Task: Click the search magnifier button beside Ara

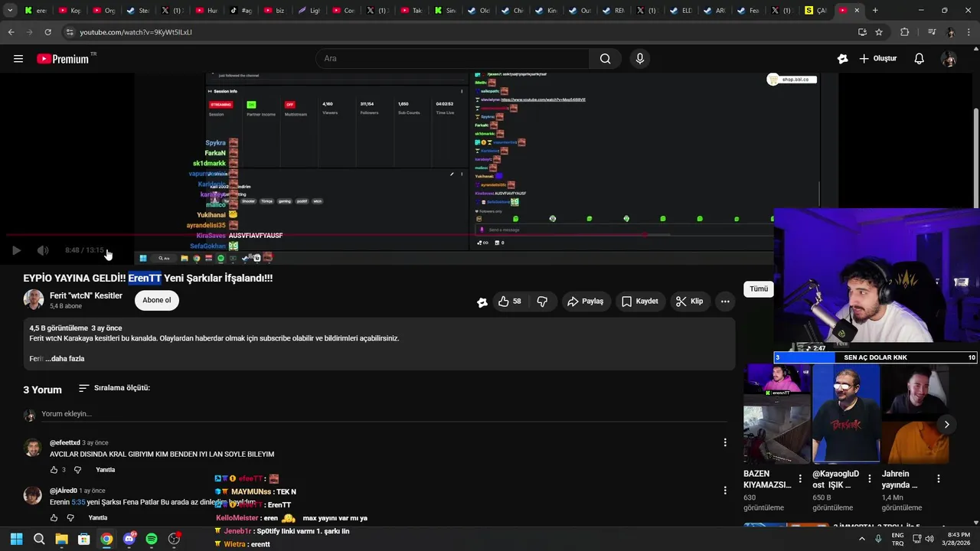Action: [x=605, y=59]
